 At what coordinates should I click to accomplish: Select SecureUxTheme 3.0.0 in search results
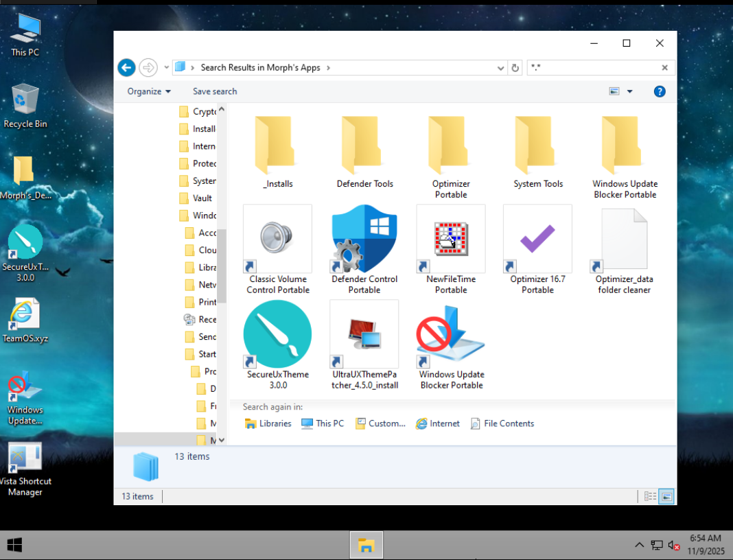coord(277,335)
